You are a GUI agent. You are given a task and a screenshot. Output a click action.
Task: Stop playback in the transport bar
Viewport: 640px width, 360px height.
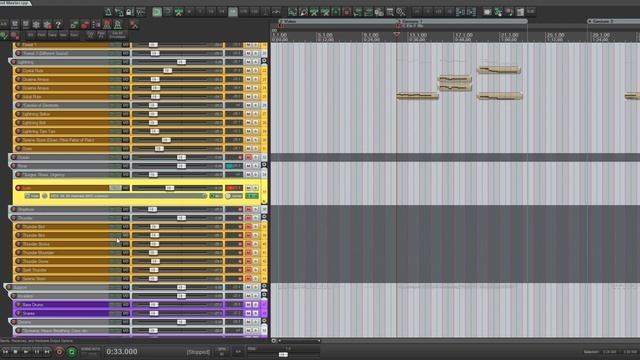[16, 351]
